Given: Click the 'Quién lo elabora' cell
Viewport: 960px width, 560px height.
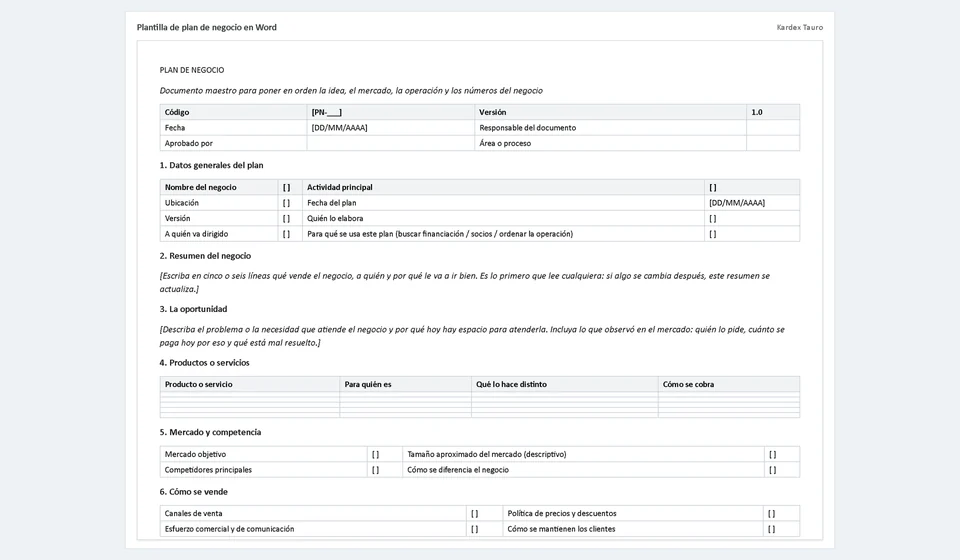Looking at the screenshot, I should (x=503, y=218).
